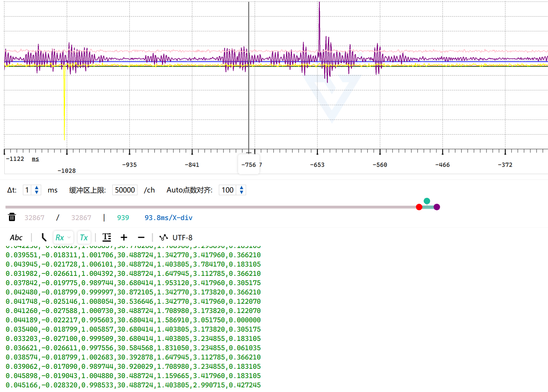Click the data row starting with 0.041748
The height and width of the screenshot is (392, 548).
point(133,301)
